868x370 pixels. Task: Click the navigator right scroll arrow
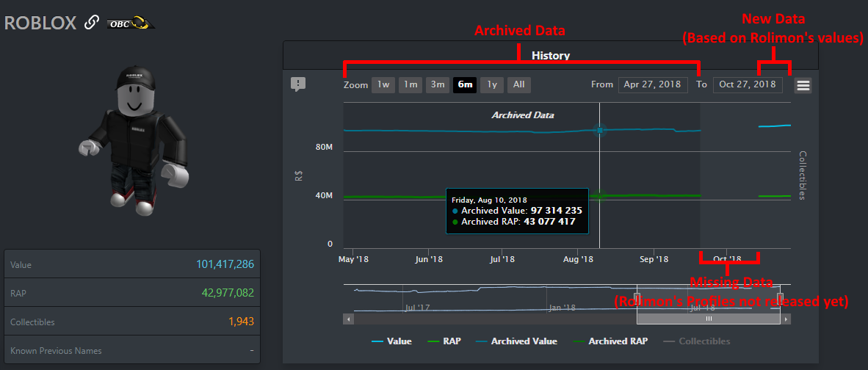pyautogui.click(x=786, y=319)
